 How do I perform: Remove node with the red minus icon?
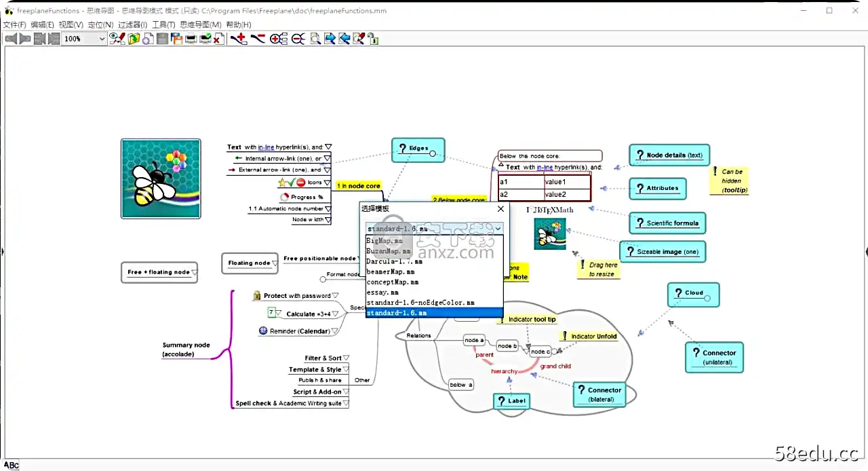click(258, 38)
